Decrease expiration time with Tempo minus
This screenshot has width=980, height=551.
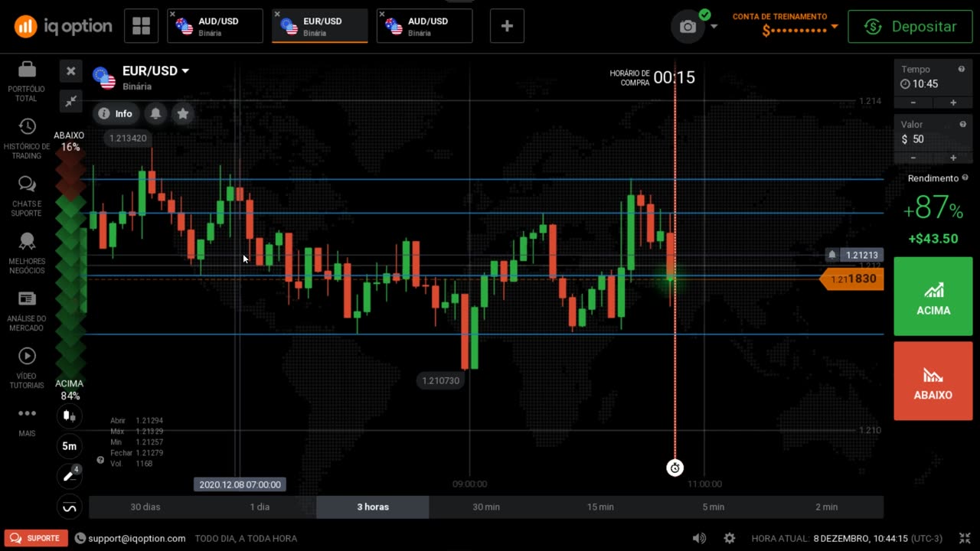(913, 103)
